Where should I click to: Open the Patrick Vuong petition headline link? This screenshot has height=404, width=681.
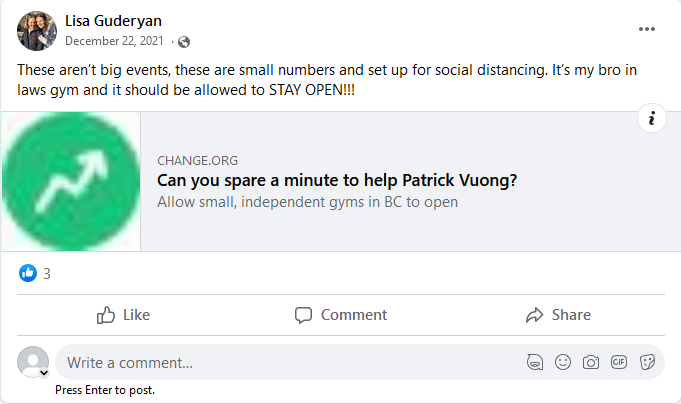(x=337, y=181)
